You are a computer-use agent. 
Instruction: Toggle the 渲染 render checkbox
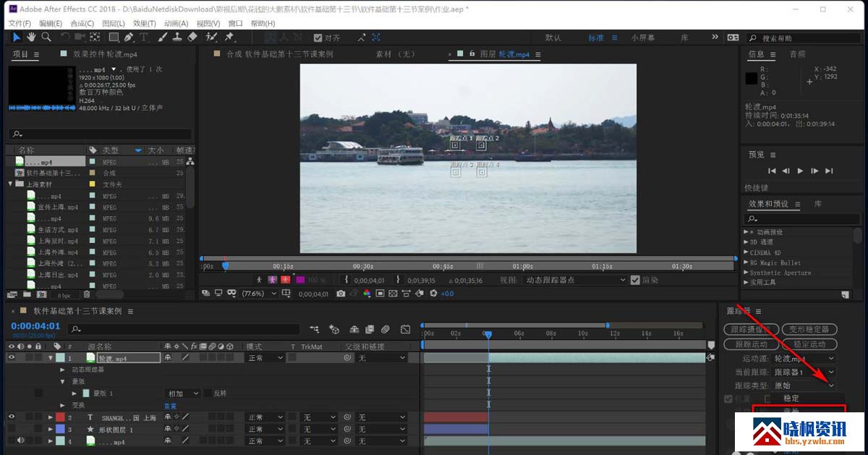635,280
